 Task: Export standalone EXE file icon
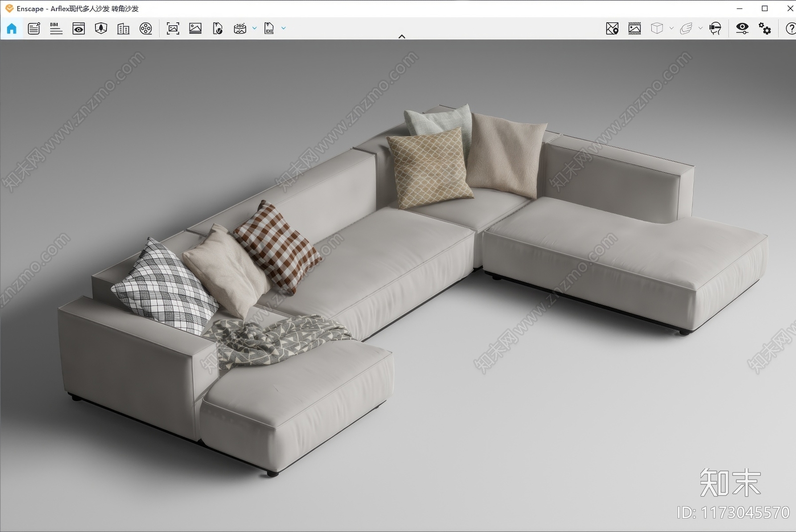269,28
